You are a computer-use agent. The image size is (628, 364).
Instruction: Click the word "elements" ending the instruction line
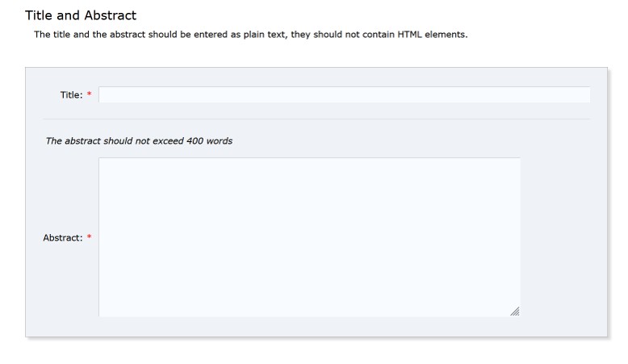tap(446, 35)
